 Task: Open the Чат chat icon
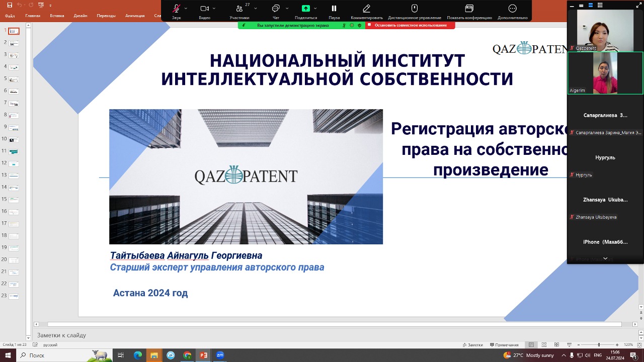tap(276, 9)
